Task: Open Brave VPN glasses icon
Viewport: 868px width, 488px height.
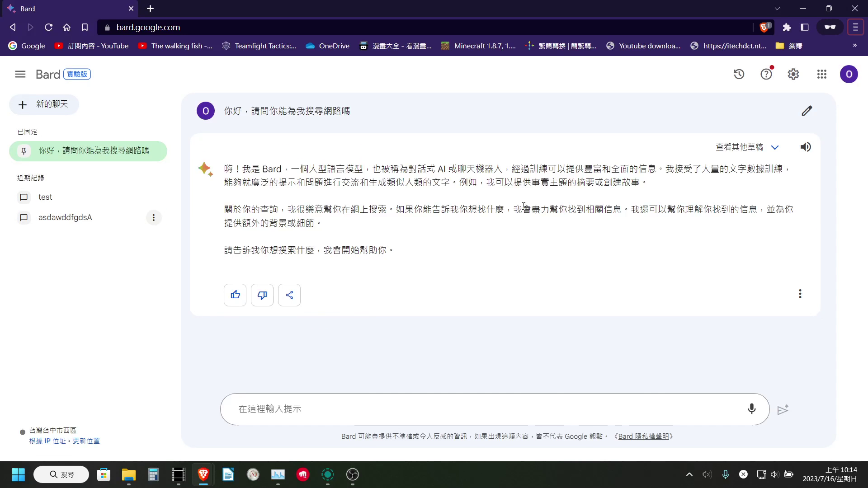Action: tap(830, 28)
